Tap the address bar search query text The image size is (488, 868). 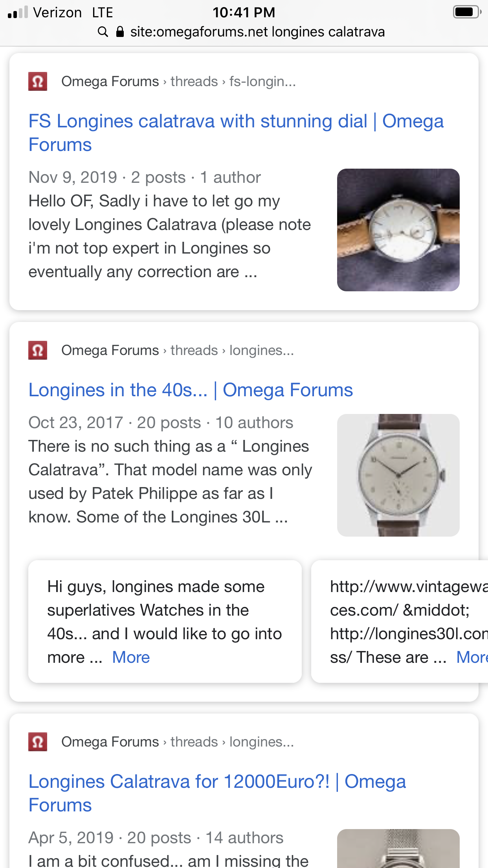point(257,32)
